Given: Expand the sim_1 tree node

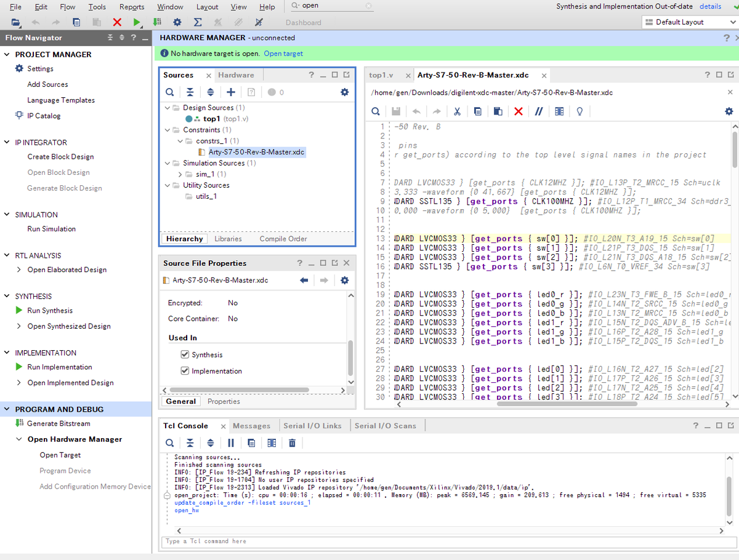Looking at the screenshot, I should pyautogui.click(x=180, y=174).
